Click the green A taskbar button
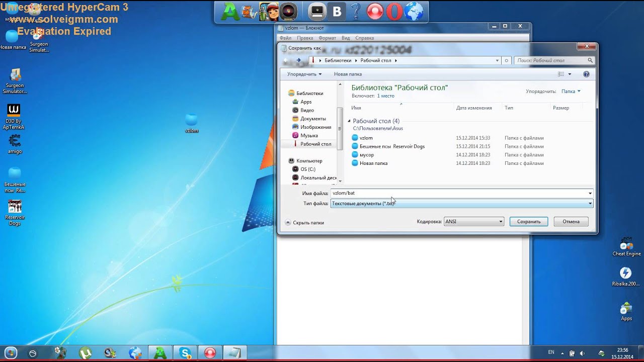Image resolution: width=644 pixels, height=362 pixels. pyautogui.click(x=160, y=353)
